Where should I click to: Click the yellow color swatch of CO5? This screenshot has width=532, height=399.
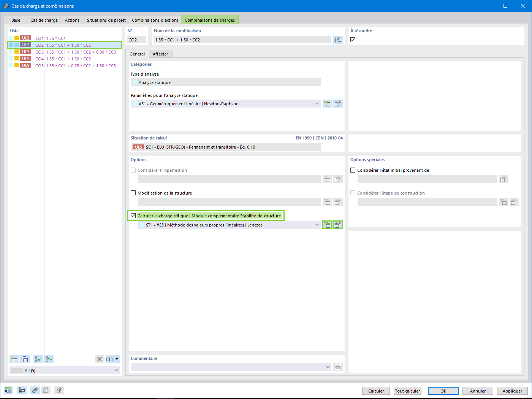point(17,65)
